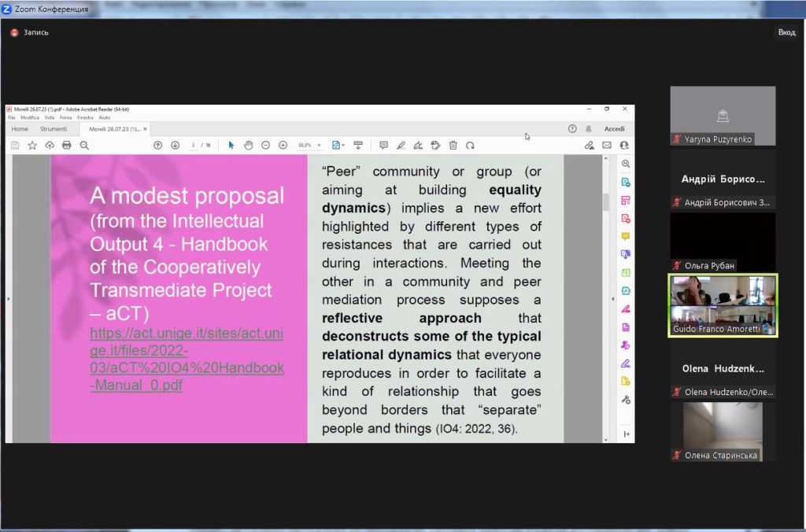Zoom out with the minus icon
806x532 pixels.
click(265, 146)
